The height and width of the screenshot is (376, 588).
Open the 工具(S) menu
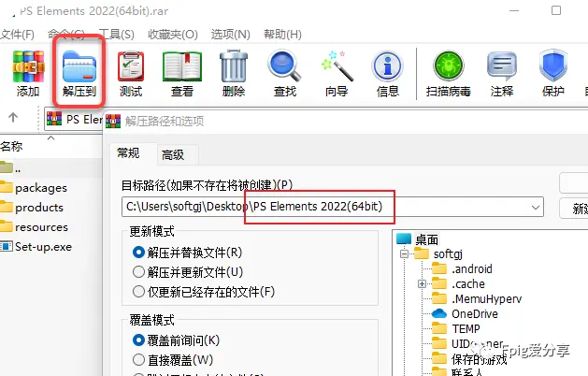(x=116, y=35)
